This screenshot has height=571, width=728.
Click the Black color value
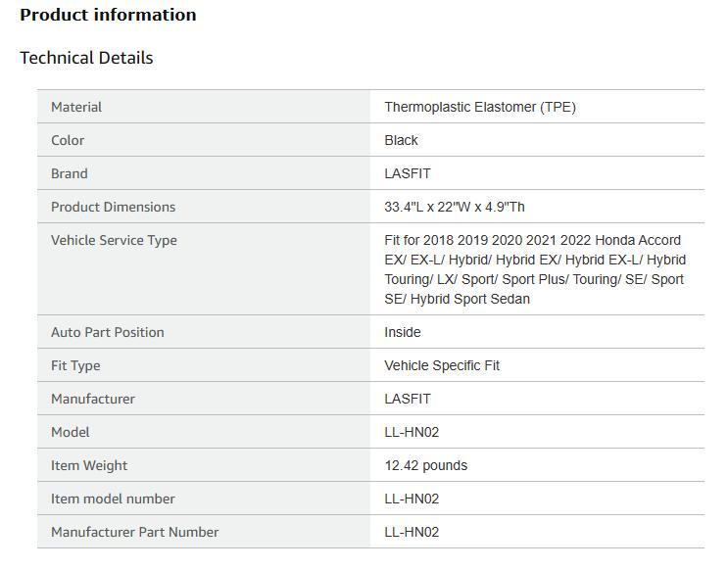point(401,140)
